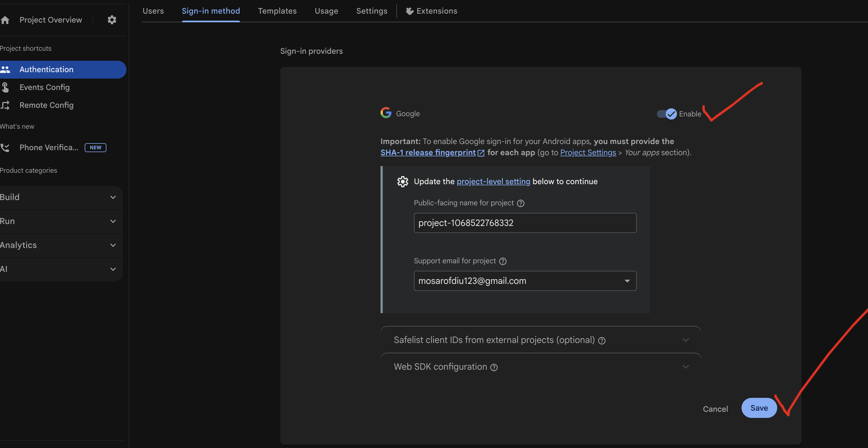Image resolution: width=868 pixels, height=448 pixels.
Task: Click the Google provider name
Action: [x=408, y=114]
